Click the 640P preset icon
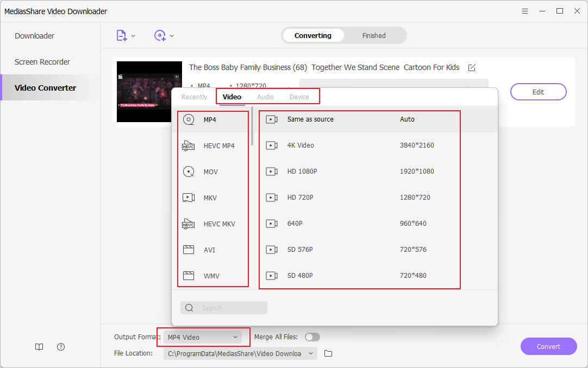This screenshot has width=588, height=368. coord(272,224)
